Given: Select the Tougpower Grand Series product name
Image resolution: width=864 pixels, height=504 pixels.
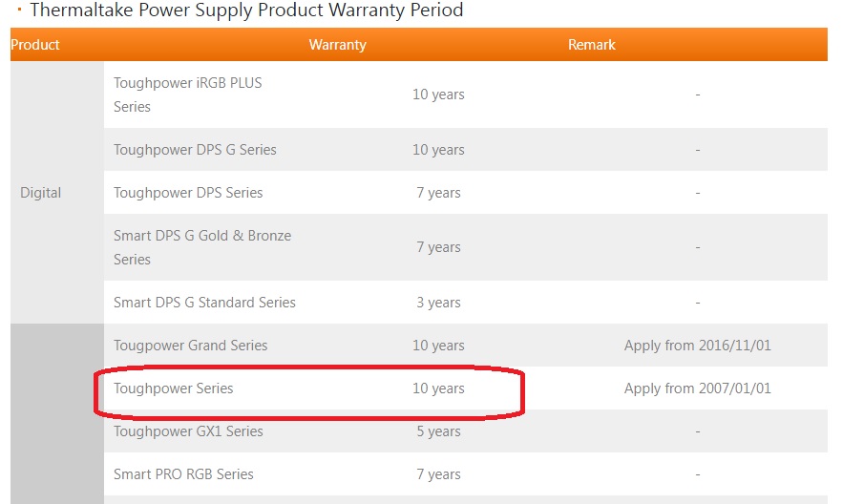Looking at the screenshot, I should [190, 346].
